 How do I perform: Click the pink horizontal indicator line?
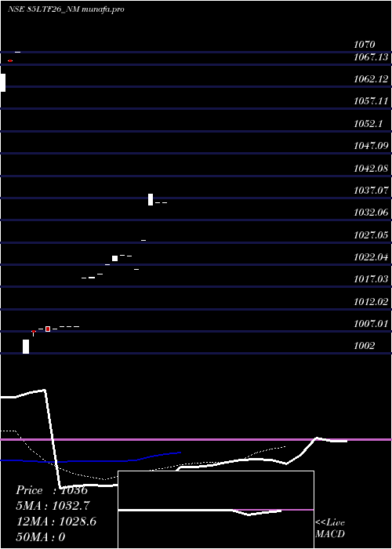(196, 439)
